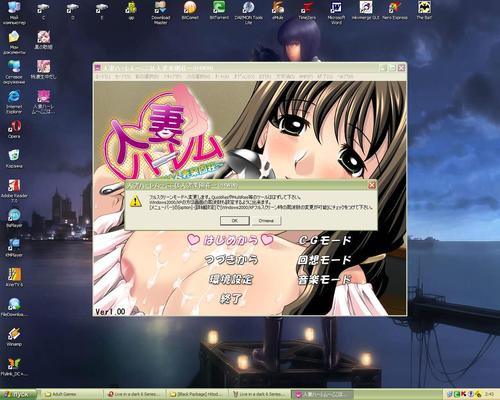500x400 pixels.
Task: Open the KMPlayer desktop icon
Action: pos(14,248)
